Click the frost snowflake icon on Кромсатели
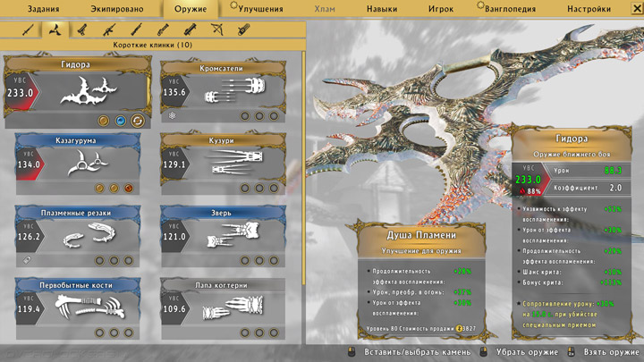Viewport: 644px width, 362px height. point(172,115)
